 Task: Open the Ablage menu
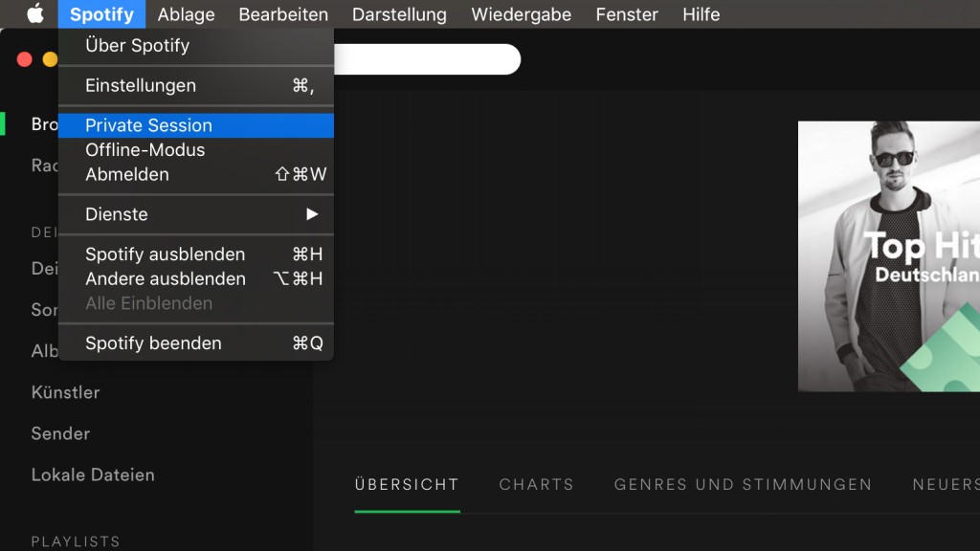click(x=186, y=14)
